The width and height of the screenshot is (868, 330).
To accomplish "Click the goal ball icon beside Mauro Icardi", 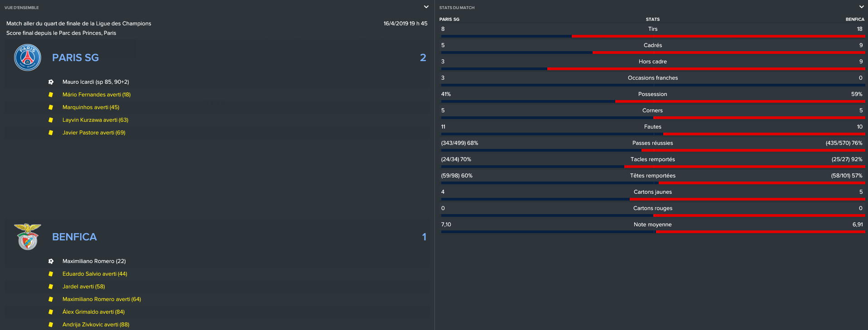I will 51,82.
